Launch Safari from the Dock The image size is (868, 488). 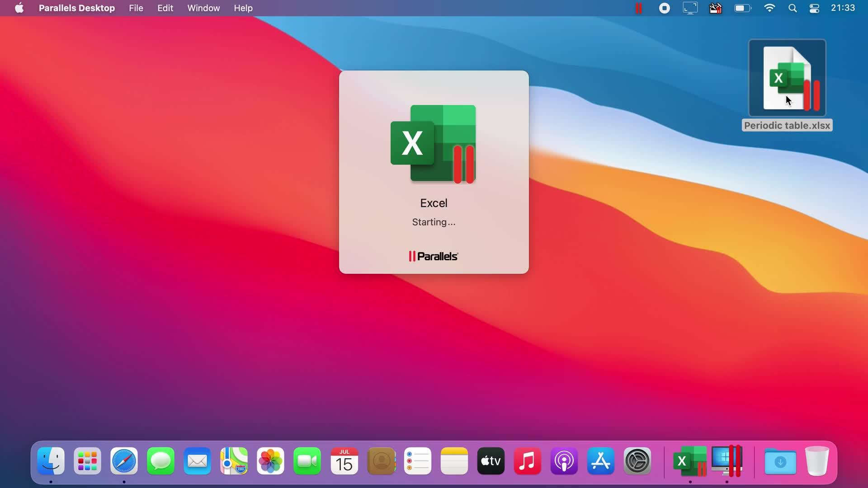pos(124,461)
